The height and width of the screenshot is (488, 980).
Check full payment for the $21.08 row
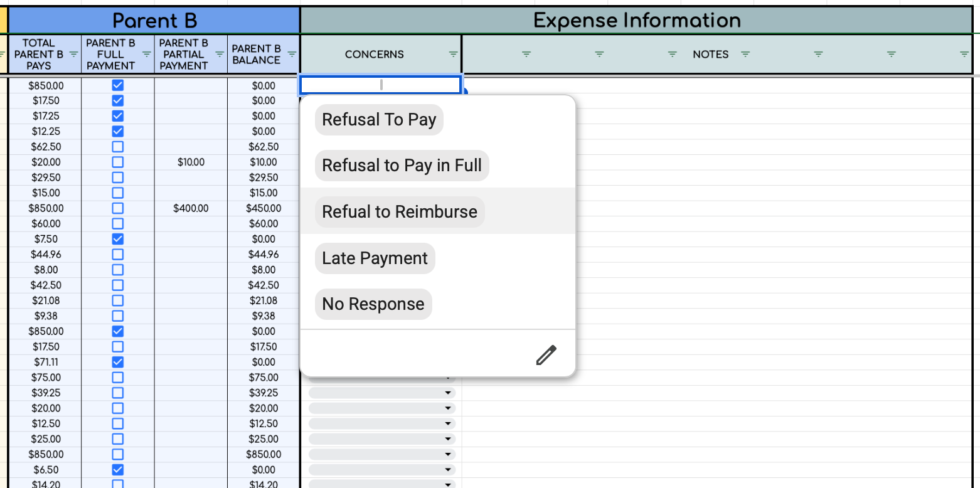117,300
